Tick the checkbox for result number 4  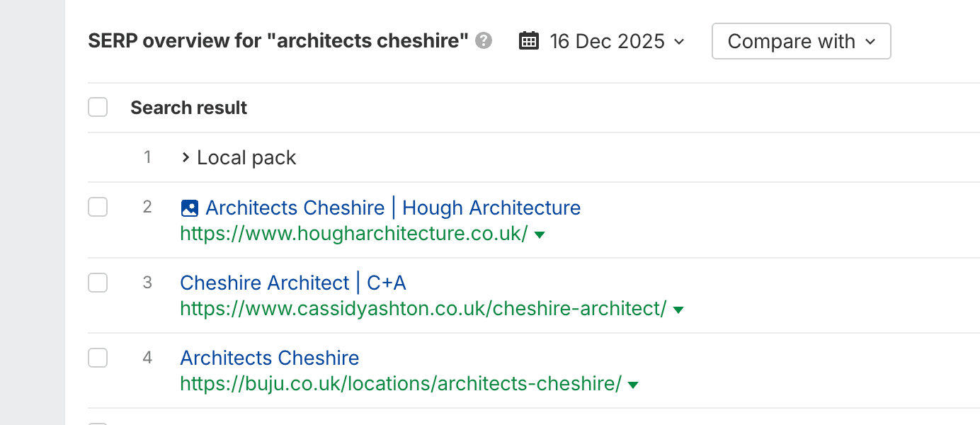pos(98,358)
